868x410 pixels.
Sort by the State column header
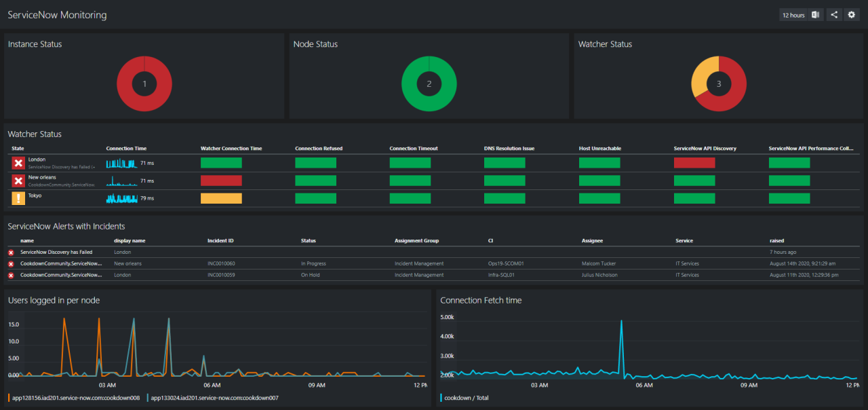point(18,149)
